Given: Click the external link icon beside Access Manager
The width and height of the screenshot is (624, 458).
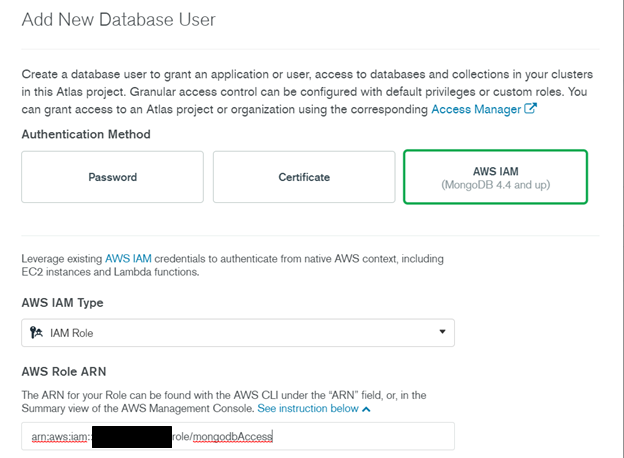Looking at the screenshot, I should point(531,110).
